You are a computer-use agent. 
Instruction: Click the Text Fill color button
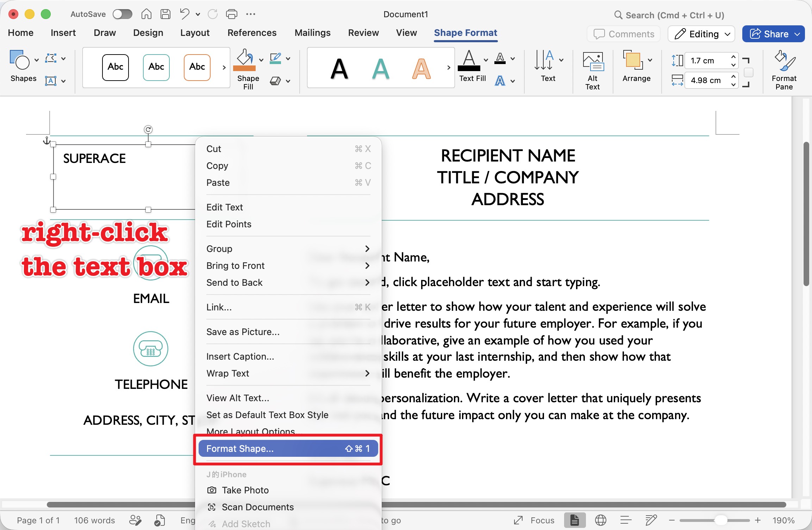point(469,60)
